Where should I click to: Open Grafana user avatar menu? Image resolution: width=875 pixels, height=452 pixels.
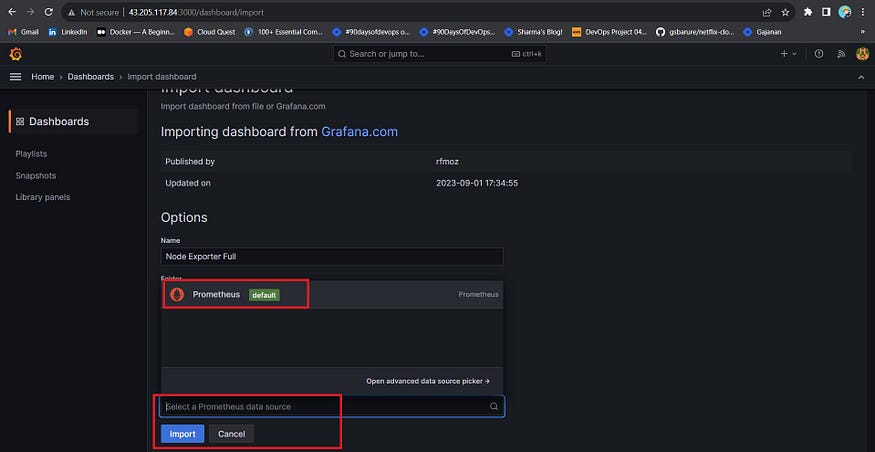862,54
